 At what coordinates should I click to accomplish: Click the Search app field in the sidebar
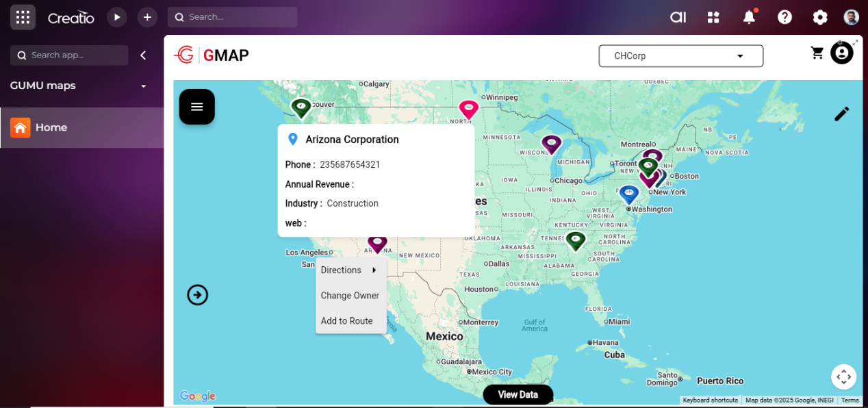[x=69, y=55]
